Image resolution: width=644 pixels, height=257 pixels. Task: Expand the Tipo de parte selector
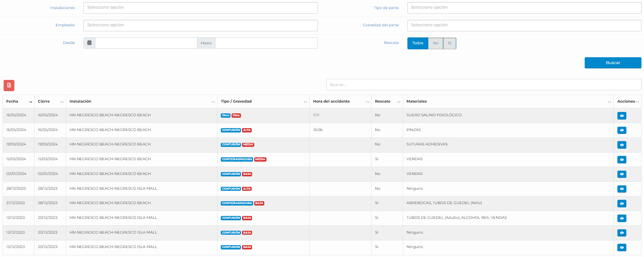(x=524, y=8)
